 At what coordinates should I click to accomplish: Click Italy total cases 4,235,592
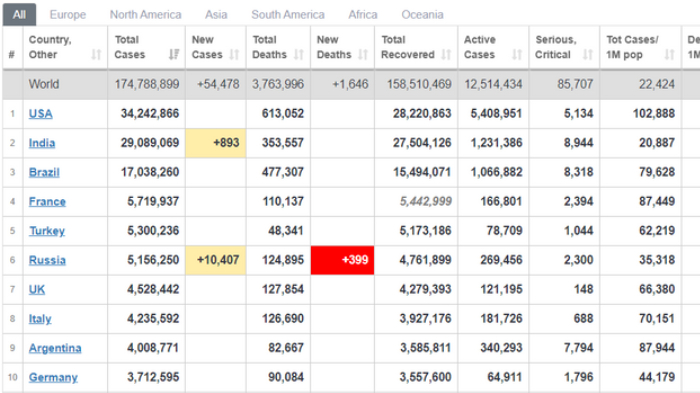coord(153,318)
